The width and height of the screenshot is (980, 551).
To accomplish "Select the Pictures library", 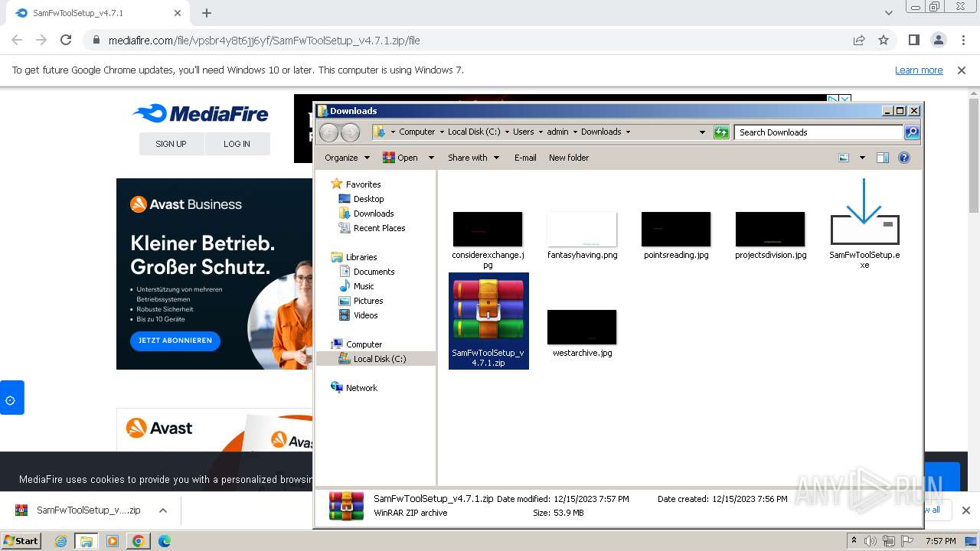I will 368,301.
